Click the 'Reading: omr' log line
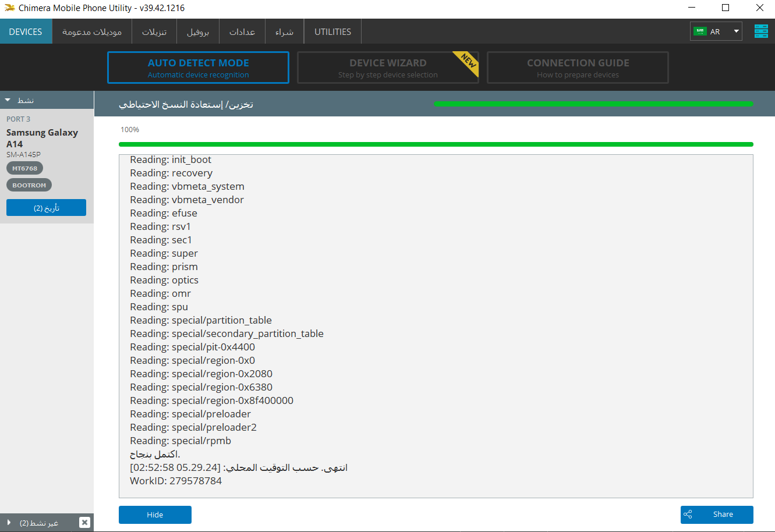 (x=160, y=293)
